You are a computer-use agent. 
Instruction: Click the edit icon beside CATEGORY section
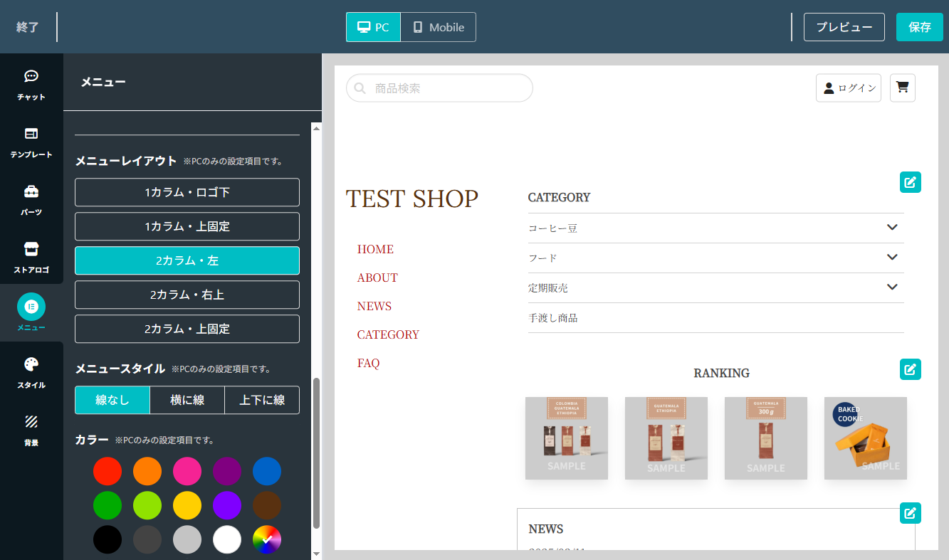pyautogui.click(x=910, y=182)
